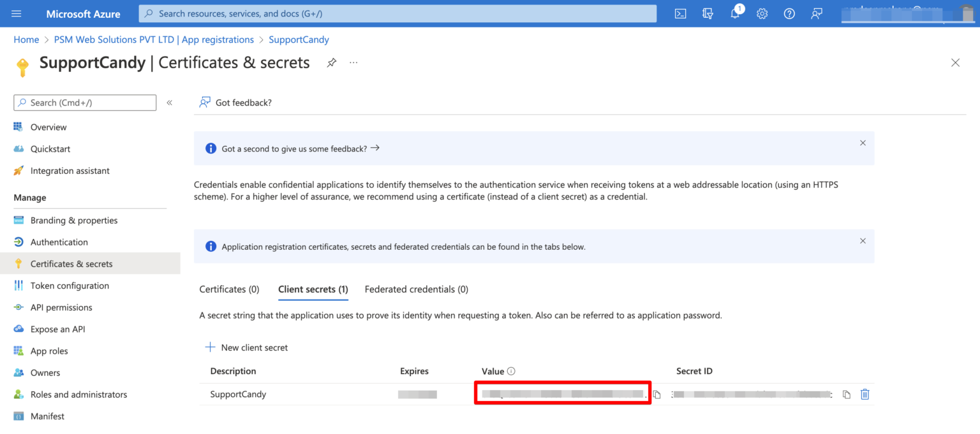The height and width of the screenshot is (434, 980).
Task: Delete the SupportCandy client secret
Action: click(865, 394)
